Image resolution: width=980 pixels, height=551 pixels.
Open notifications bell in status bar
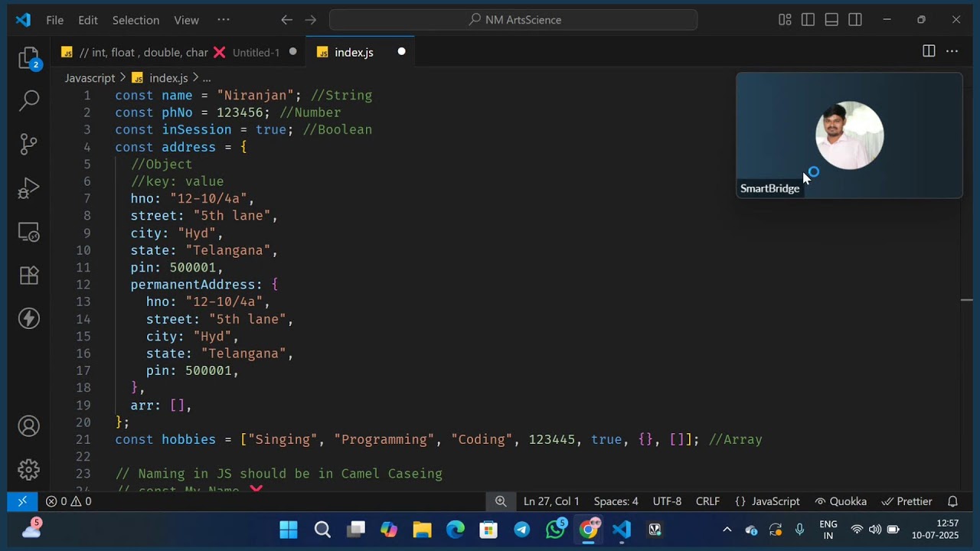point(953,501)
